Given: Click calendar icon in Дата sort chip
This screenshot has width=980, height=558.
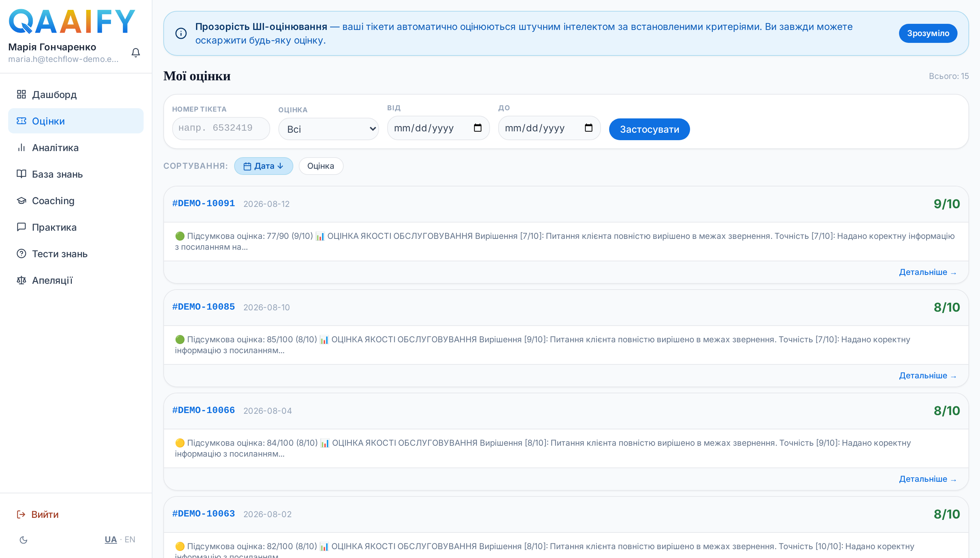Looking at the screenshot, I should tap(247, 166).
